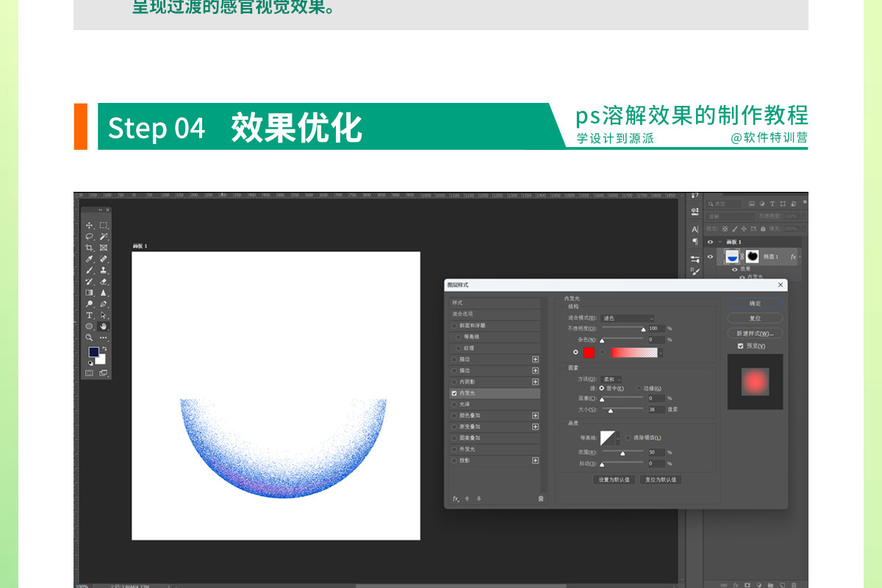Select the Move tool

point(89,226)
